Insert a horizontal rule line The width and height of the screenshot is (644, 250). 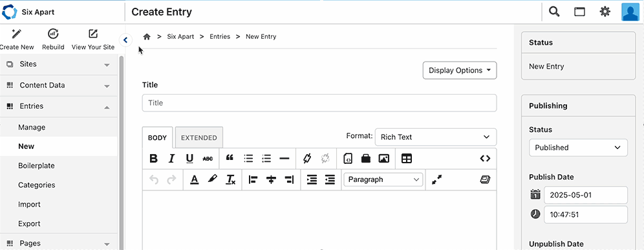click(284, 158)
